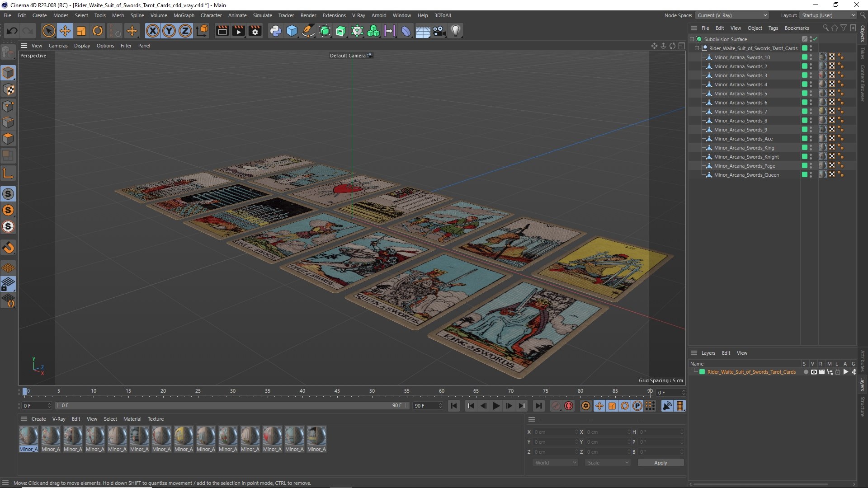Open the Python script icon

pos(275,31)
